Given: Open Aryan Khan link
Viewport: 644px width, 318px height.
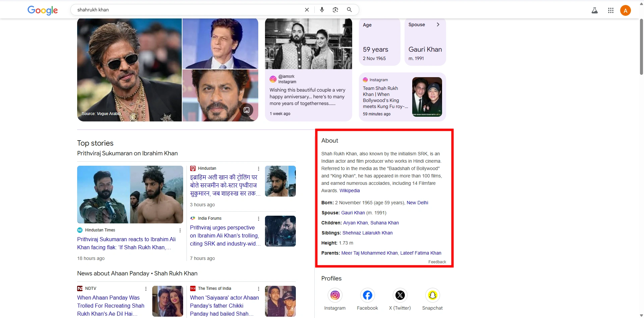Looking at the screenshot, I should [x=355, y=223].
